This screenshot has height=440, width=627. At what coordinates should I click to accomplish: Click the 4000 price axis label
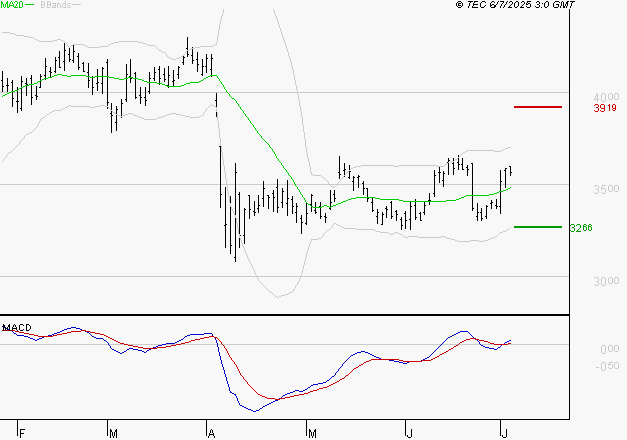(x=606, y=97)
